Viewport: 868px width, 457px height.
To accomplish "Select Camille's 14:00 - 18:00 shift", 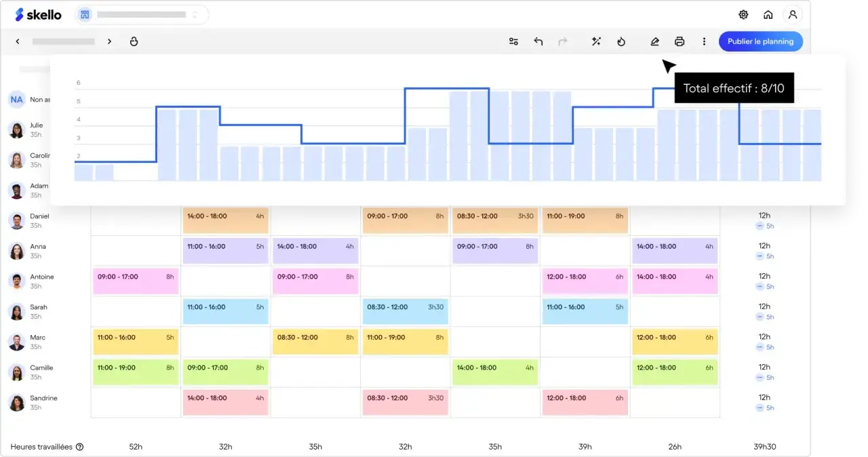I will tap(495, 372).
